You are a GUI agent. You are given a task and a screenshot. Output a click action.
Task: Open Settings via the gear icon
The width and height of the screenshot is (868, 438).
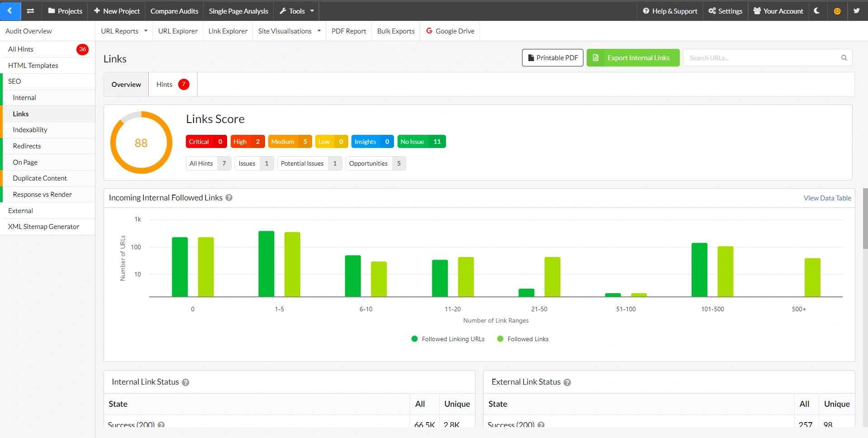(x=711, y=11)
